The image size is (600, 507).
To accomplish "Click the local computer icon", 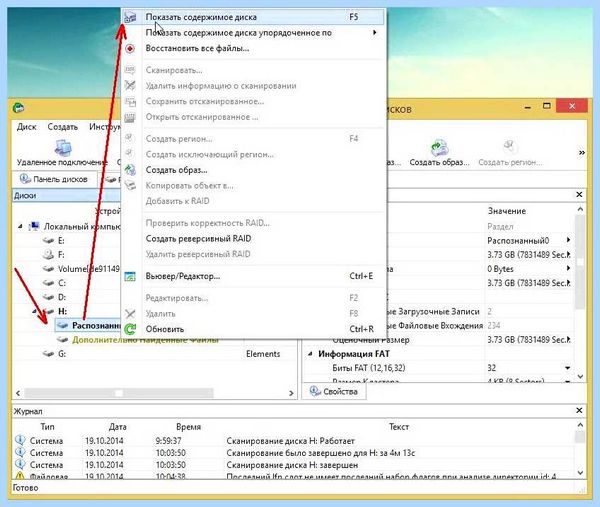I will (x=34, y=227).
